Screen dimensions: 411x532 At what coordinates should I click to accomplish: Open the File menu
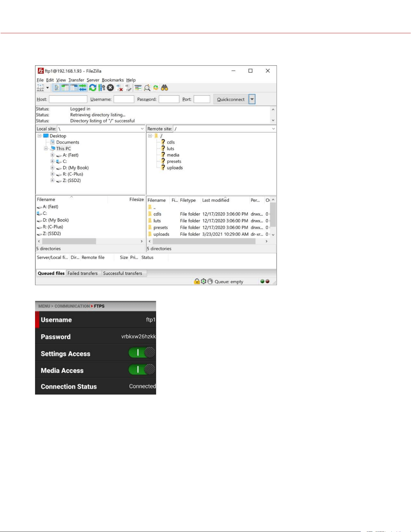tap(40, 80)
